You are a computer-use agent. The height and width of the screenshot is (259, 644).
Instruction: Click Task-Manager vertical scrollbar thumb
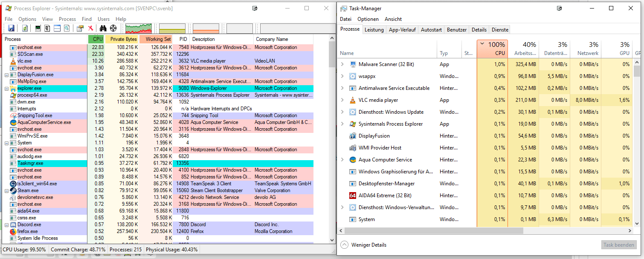(637, 70)
